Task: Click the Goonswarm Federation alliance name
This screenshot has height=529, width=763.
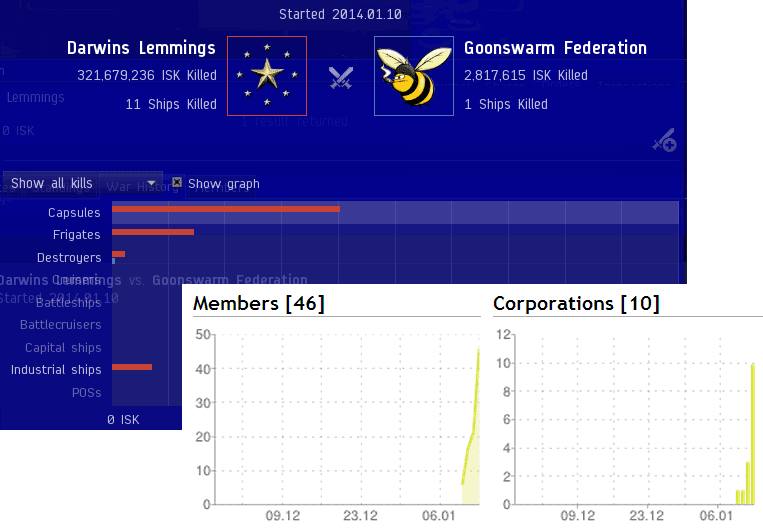Action: click(x=555, y=48)
